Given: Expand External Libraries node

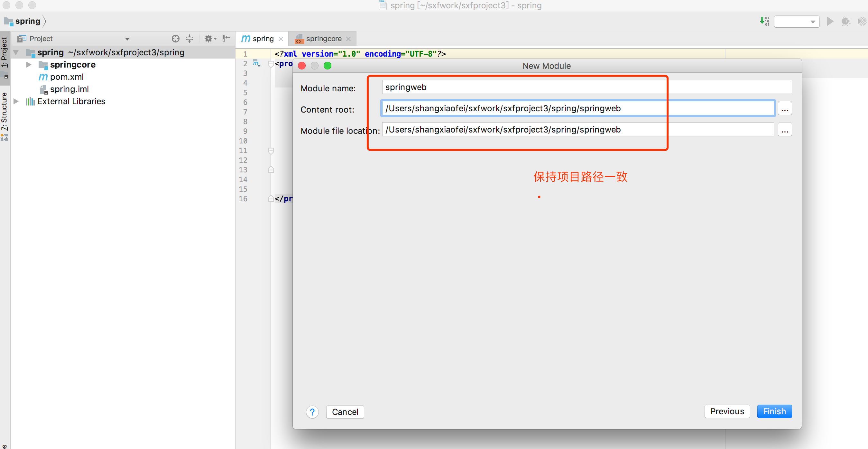Looking at the screenshot, I should [16, 101].
